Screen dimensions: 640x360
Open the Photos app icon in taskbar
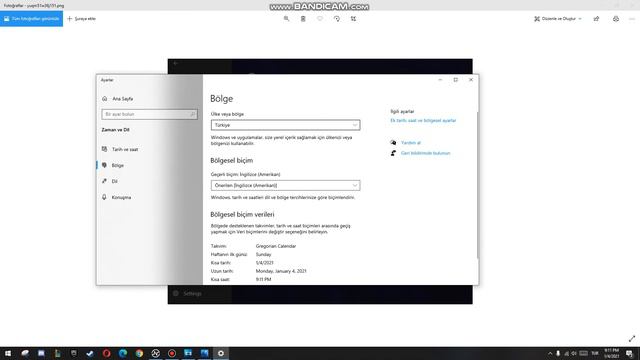coord(204,353)
